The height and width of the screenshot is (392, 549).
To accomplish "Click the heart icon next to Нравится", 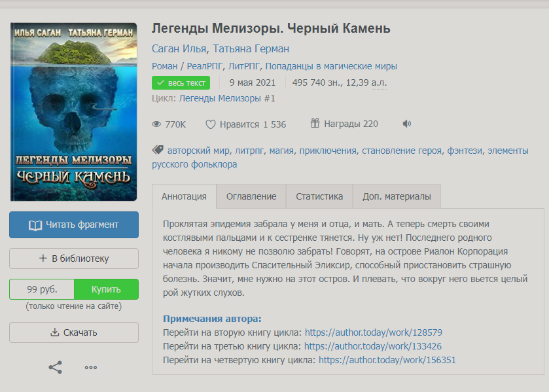I will pyautogui.click(x=211, y=124).
